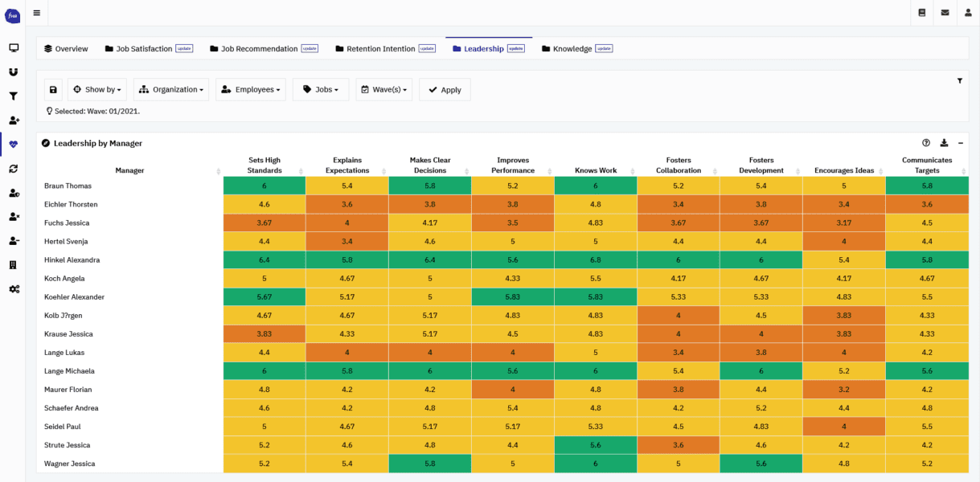
Task: Open the envelope messages icon in top bar
Action: 945,13
